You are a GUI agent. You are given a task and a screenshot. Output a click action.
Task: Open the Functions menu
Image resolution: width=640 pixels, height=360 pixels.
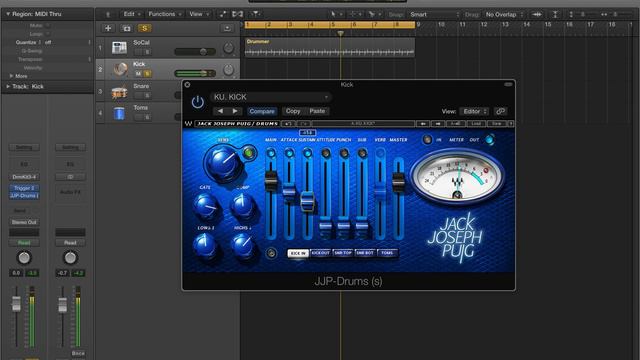click(x=164, y=14)
